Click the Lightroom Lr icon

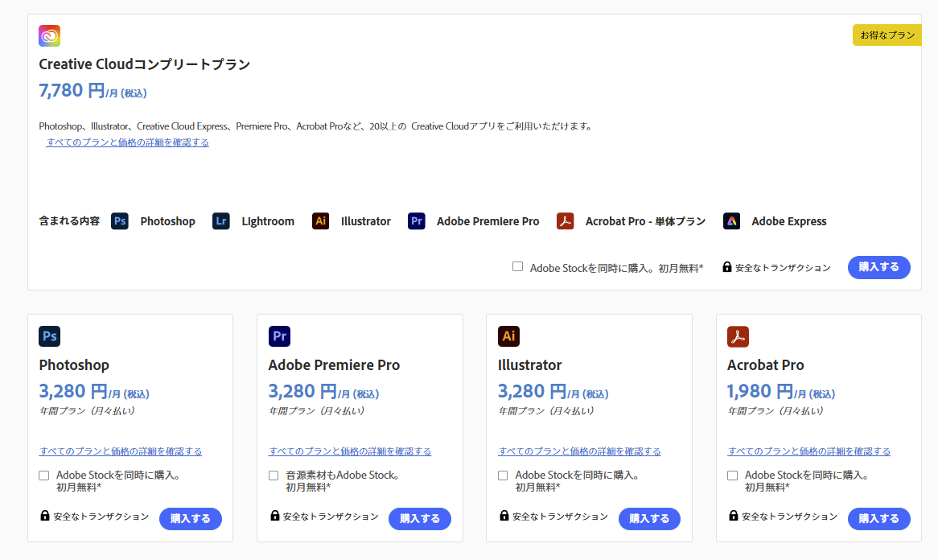click(220, 221)
